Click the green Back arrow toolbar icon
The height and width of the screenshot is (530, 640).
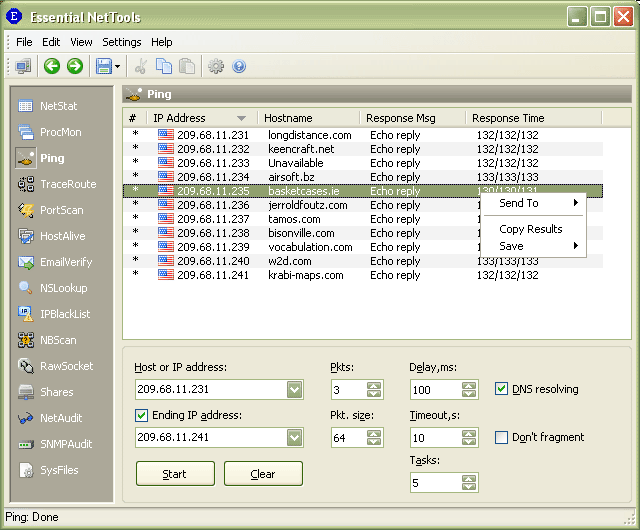pyautogui.click(x=52, y=66)
